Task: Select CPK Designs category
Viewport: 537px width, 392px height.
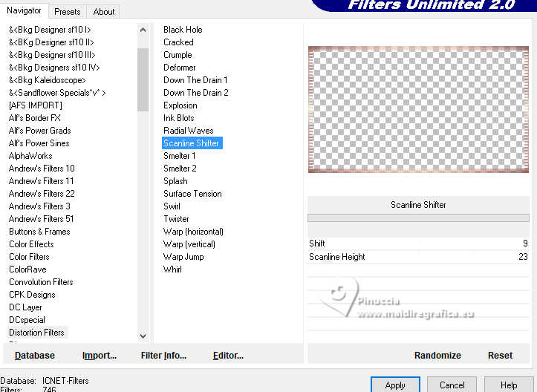Action: click(32, 295)
